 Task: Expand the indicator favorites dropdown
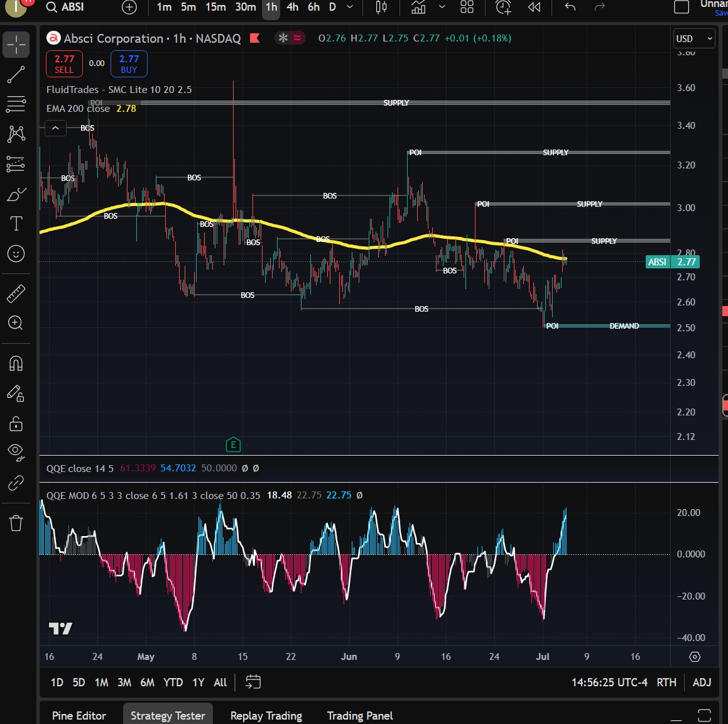pos(442,7)
